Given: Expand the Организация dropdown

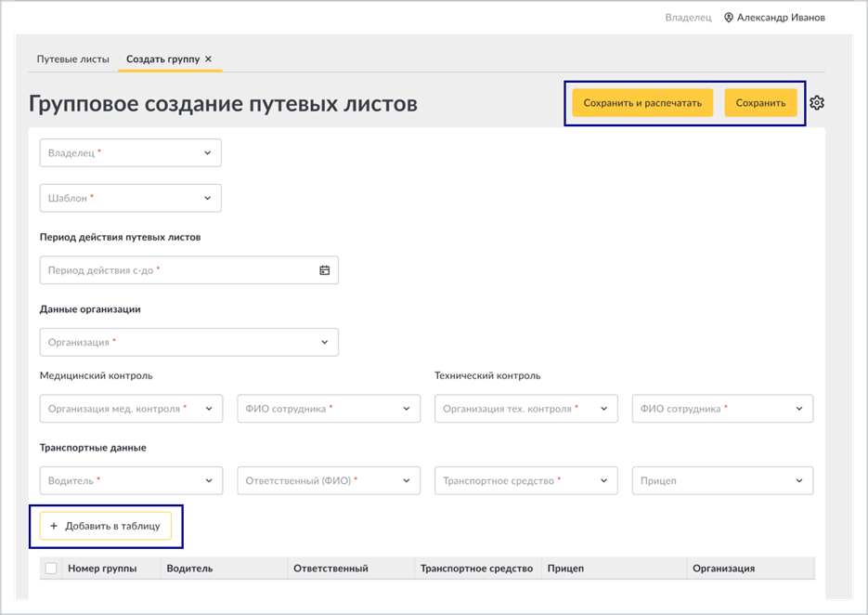Looking at the screenshot, I should click(x=188, y=343).
